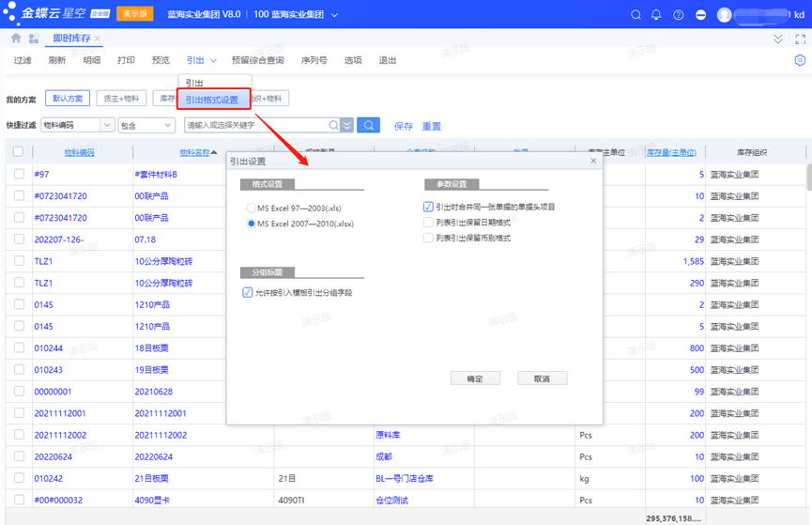Tick the select-all header checkbox
Screen dimensions: 812x525
(18, 151)
